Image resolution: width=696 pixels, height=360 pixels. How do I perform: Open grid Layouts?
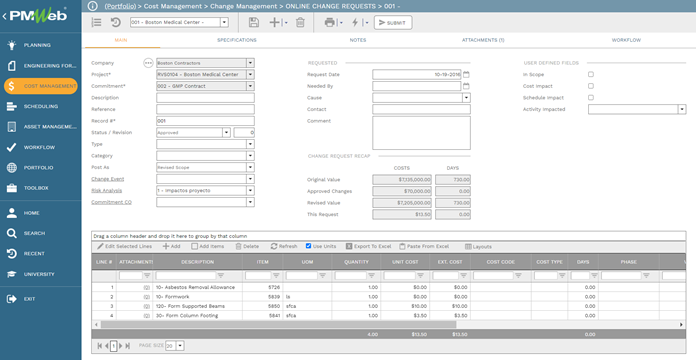pos(478,246)
